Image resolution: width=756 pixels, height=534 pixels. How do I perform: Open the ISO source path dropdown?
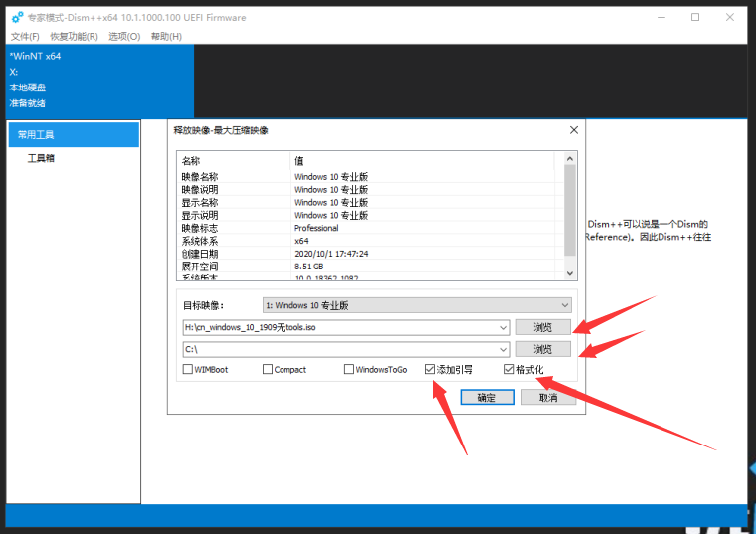coord(503,327)
